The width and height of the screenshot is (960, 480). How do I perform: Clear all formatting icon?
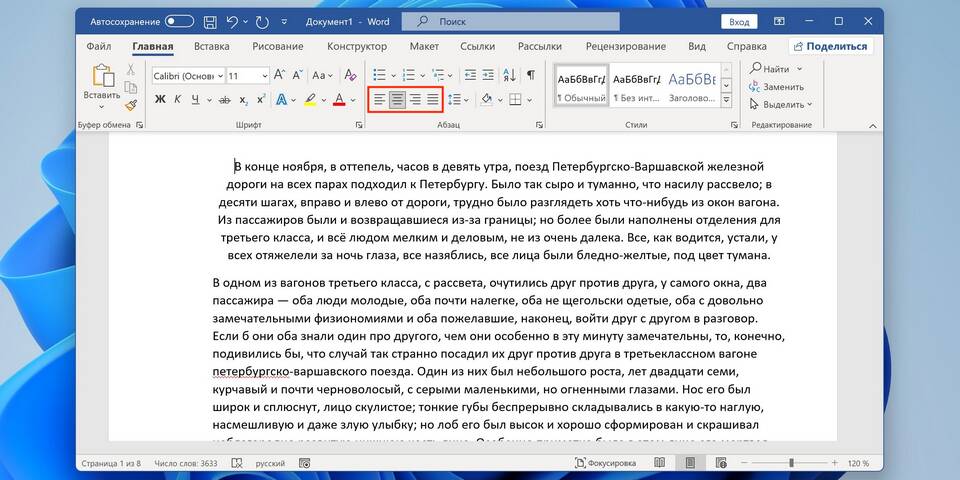click(350, 75)
